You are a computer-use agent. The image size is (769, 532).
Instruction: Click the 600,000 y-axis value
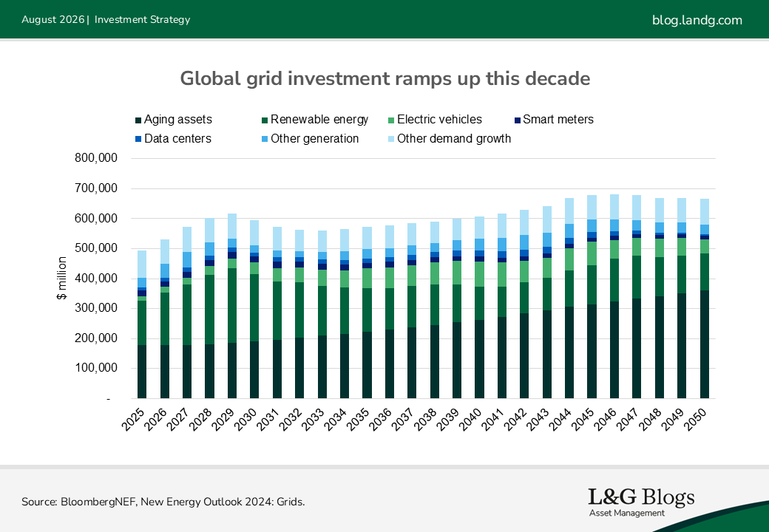[x=96, y=218]
